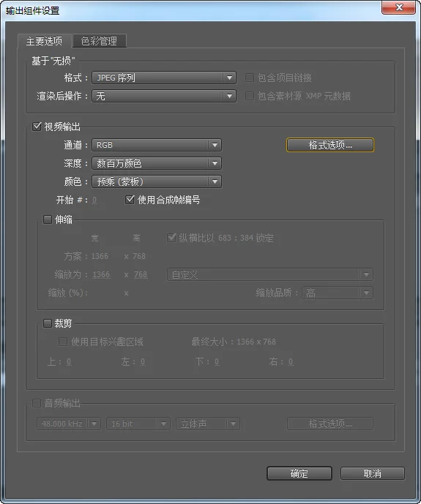Open the 通道 dropdown showing RGB
Viewport: 421px width, 504px height.
pos(157,145)
